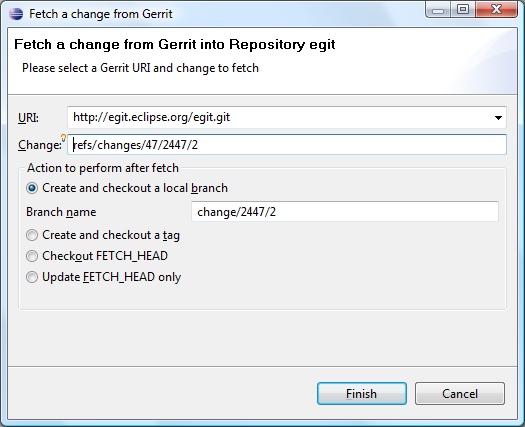Minimize the Fetch from Gerrit dialog

pos(438,10)
